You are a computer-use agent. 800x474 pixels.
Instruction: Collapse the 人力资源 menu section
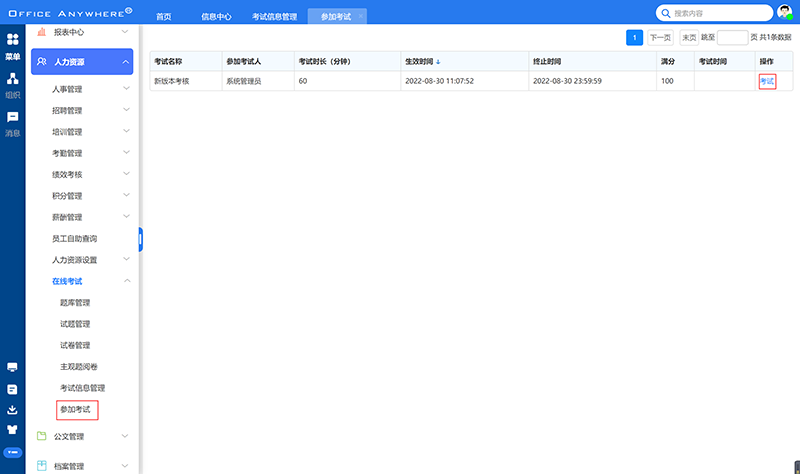click(x=126, y=62)
